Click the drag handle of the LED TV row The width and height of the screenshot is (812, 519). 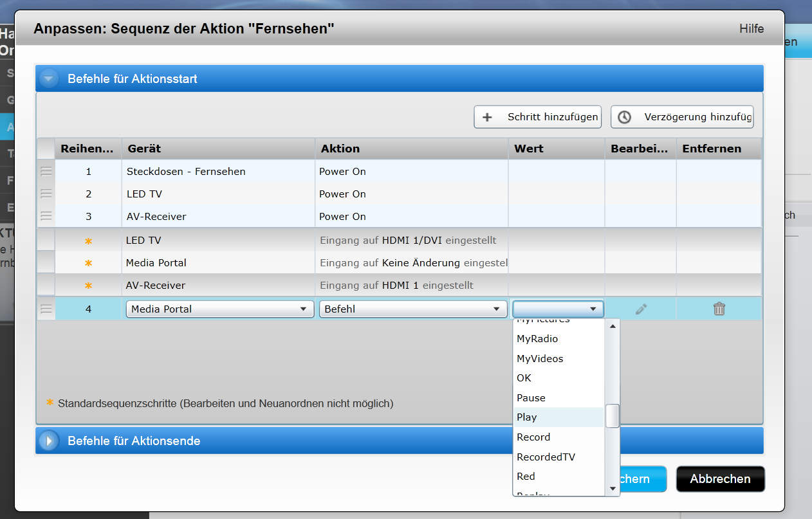click(46, 194)
